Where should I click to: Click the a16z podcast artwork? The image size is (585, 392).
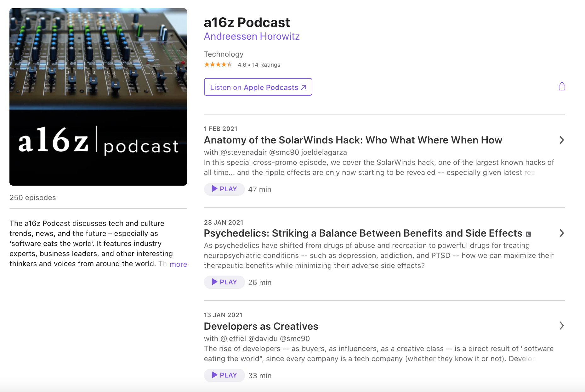(x=98, y=97)
